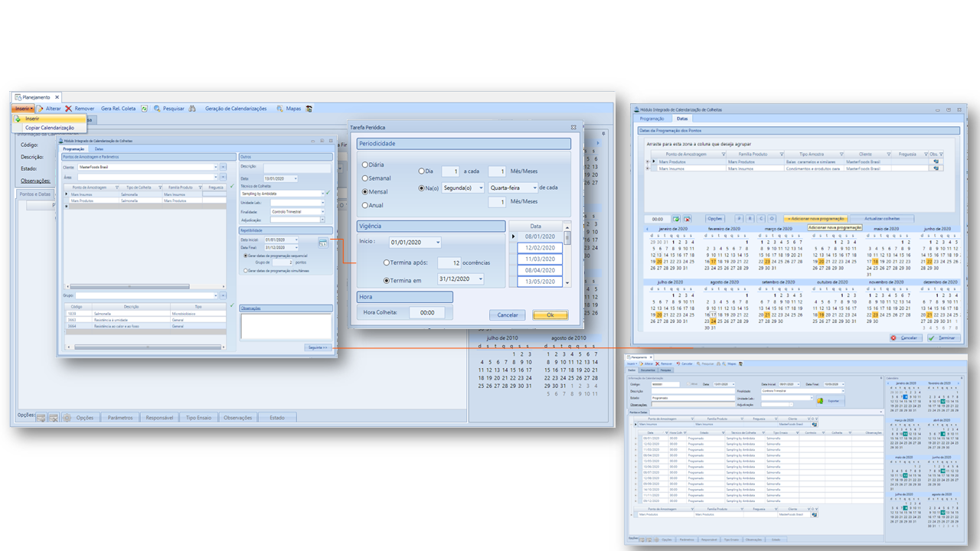Select highlighted day 20 in janeiro de 2020
Screen dimensions: 980x551
coord(658,261)
